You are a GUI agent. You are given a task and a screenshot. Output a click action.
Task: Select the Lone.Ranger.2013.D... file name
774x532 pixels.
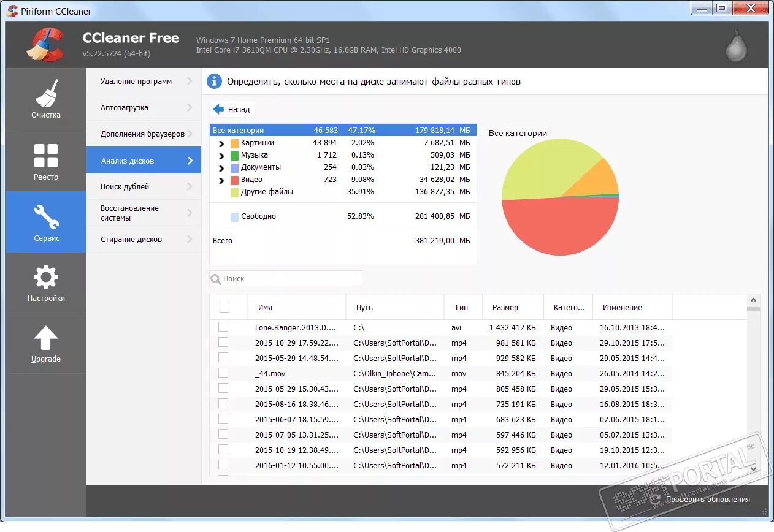tap(296, 328)
